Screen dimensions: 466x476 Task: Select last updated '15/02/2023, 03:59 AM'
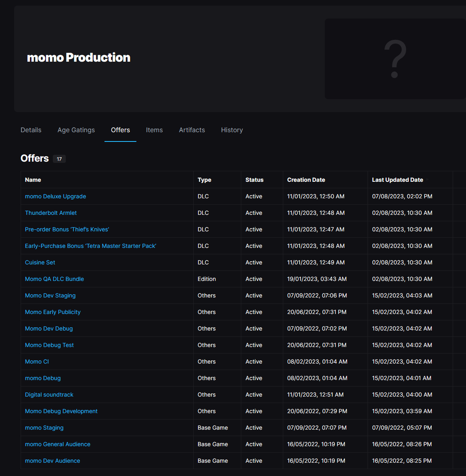coord(402,411)
